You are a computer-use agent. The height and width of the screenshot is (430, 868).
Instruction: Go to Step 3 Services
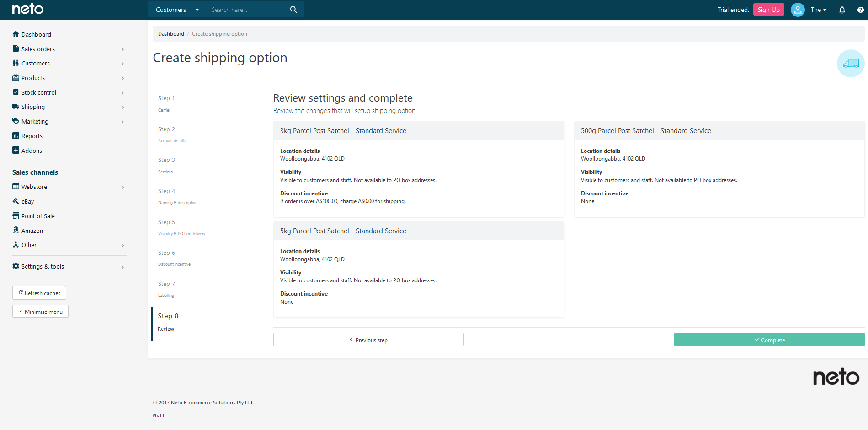coord(166,166)
